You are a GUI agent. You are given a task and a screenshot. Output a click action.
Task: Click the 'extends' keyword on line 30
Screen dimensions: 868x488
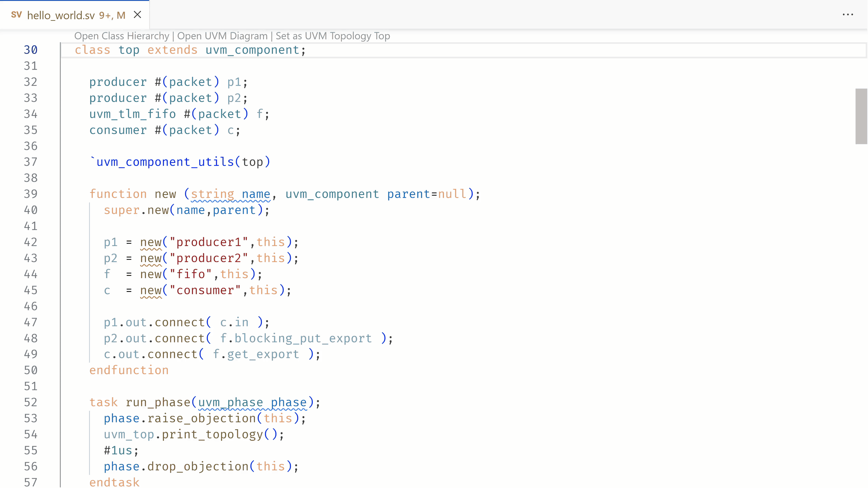[x=172, y=50]
